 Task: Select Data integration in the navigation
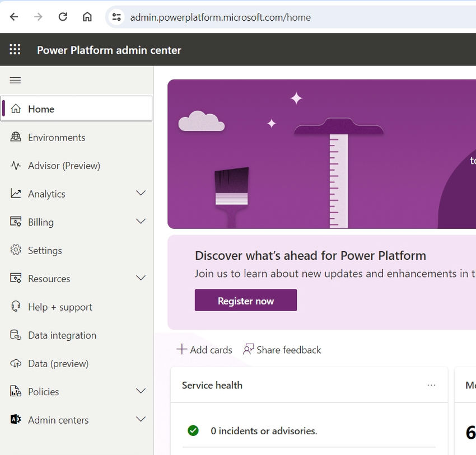[x=62, y=335]
